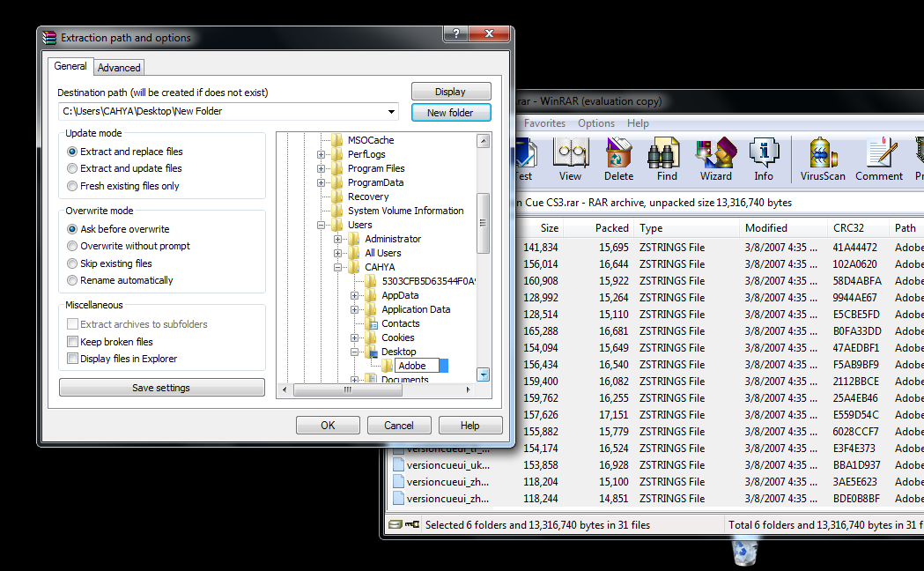The image size is (924, 571).
Task: Click the tree's scroll-right arrow
Action: [x=469, y=389]
